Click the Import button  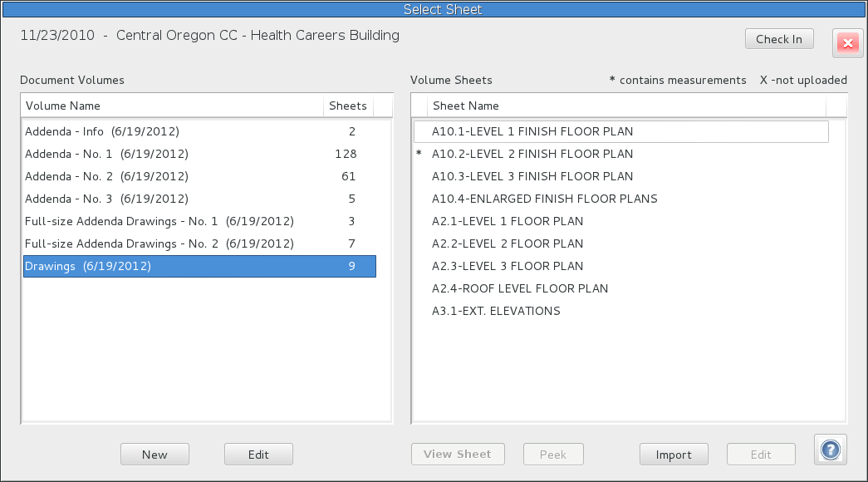coord(674,455)
